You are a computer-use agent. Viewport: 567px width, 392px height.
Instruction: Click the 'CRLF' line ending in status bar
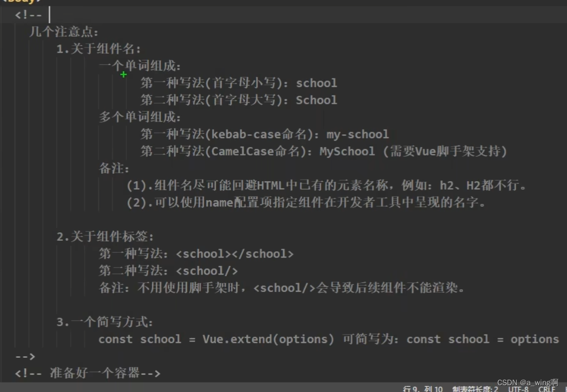546,389
